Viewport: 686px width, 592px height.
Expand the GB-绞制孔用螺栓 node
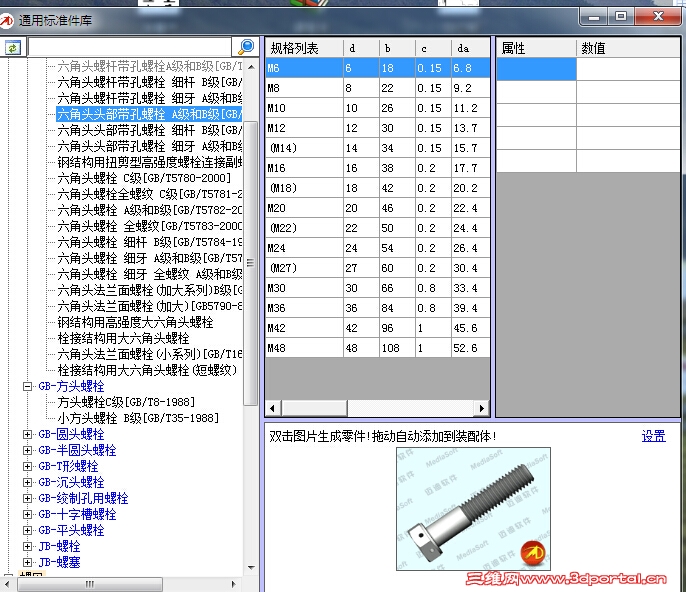[28, 498]
